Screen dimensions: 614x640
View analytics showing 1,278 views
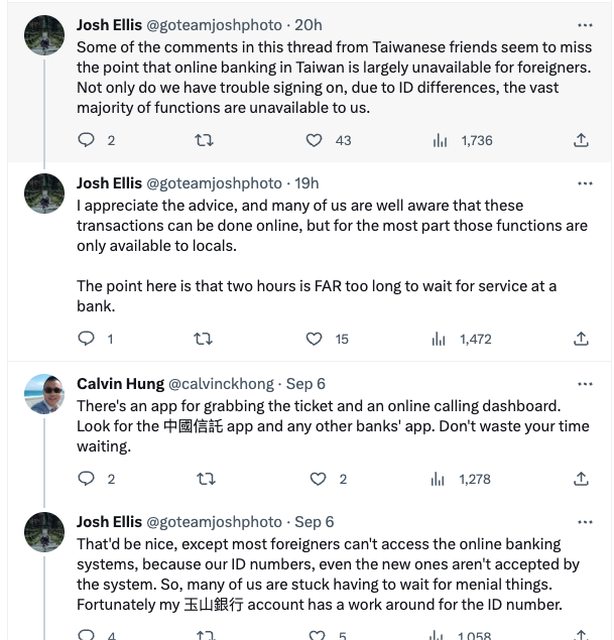point(439,479)
